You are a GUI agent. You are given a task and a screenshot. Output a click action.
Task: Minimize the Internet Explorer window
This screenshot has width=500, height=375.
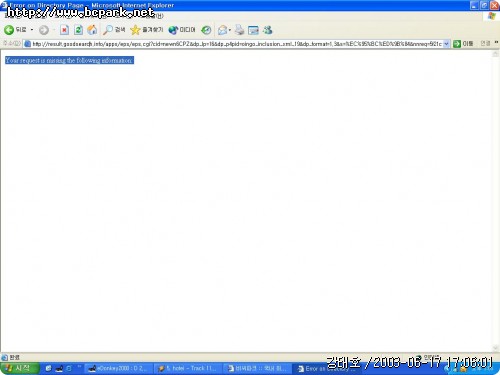coord(474,5)
